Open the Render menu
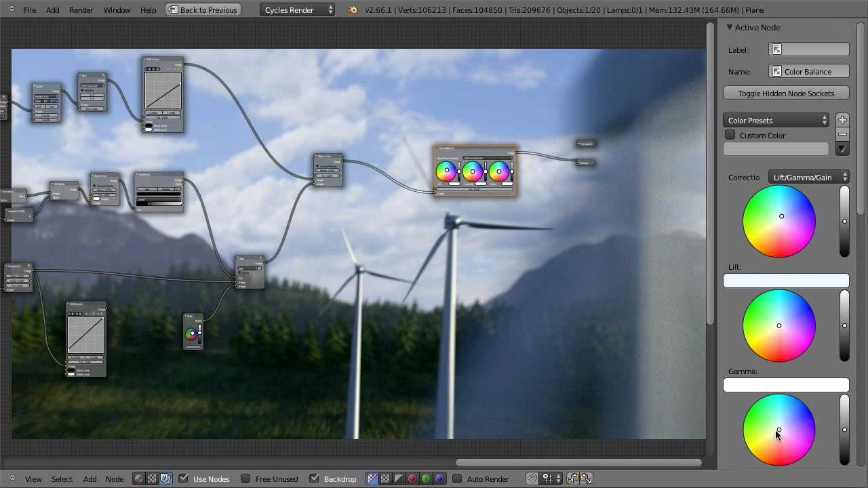Viewport: 868px width, 488px height. (81, 10)
